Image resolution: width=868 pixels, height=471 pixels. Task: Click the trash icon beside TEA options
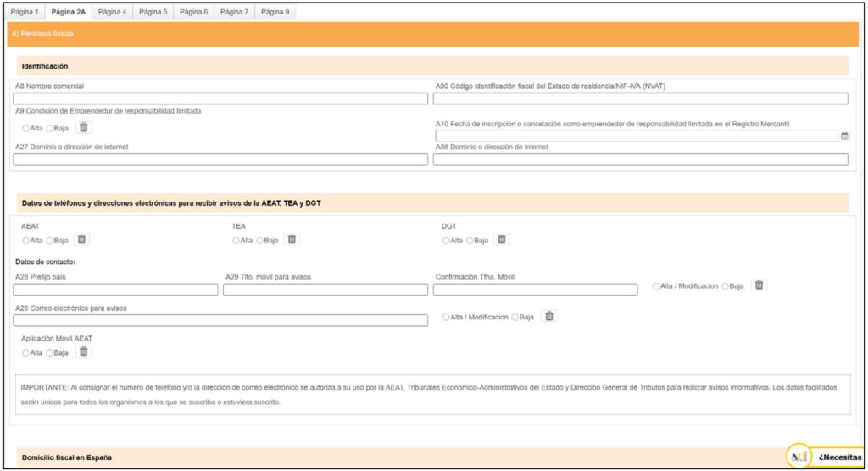(x=292, y=240)
